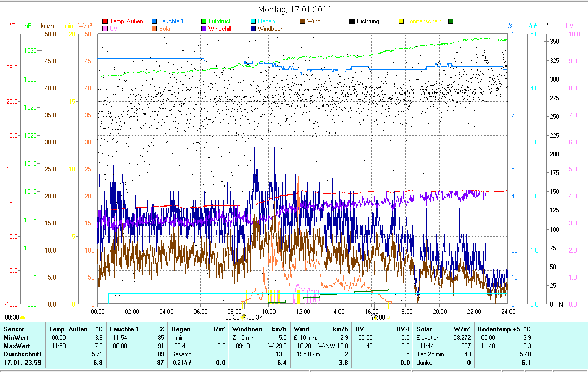Click the sunset marker at 17:00

375,317
